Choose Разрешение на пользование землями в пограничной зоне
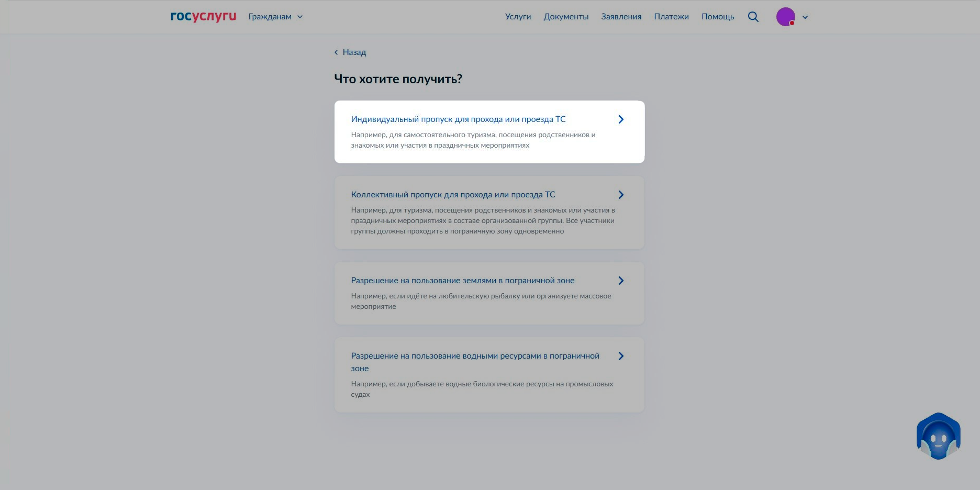Screen dimensions: 980x490 pyautogui.click(x=462, y=281)
